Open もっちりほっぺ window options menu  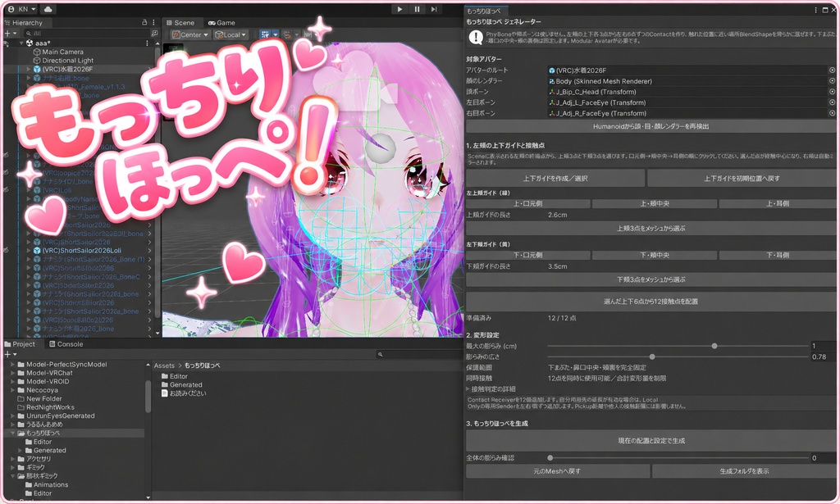[816, 10]
